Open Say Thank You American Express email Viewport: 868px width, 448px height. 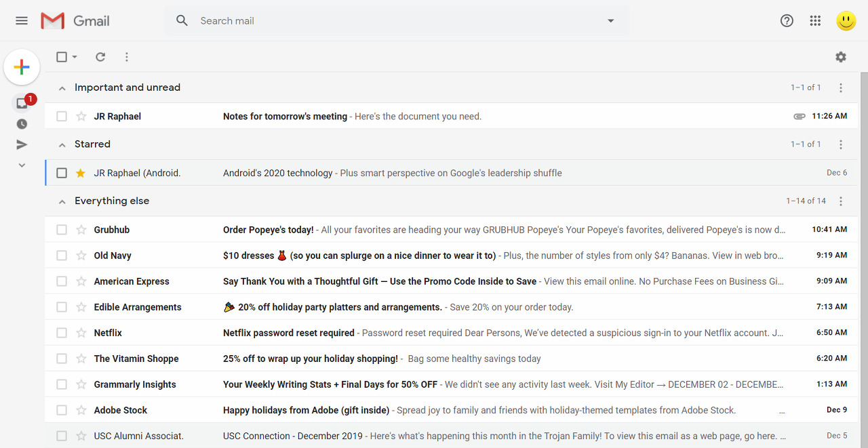451,281
